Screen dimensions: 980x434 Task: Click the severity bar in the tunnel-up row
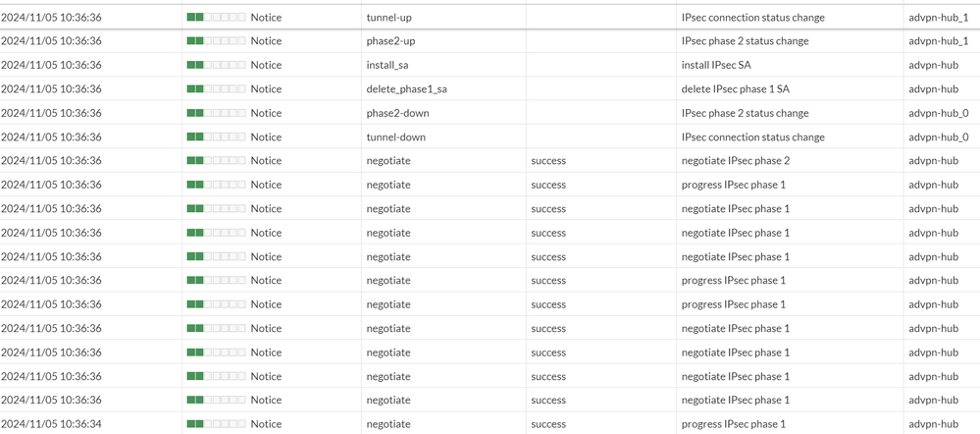216,18
